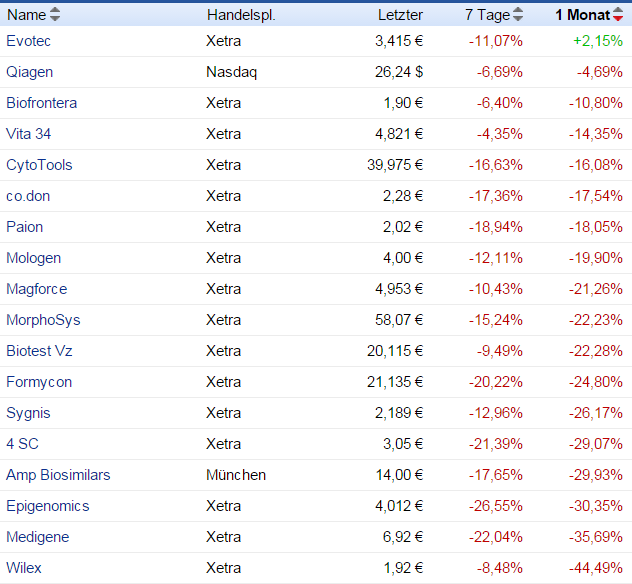Open the CytoTools company link
The width and height of the screenshot is (632, 584).
(39, 165)
